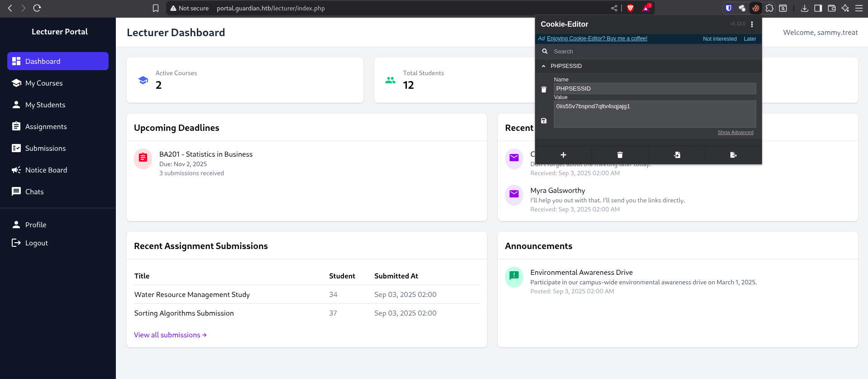Delete the PHPSESSID cookie via its trash icon
Screen dimensions: 868x379
click(x=544, y=90)
